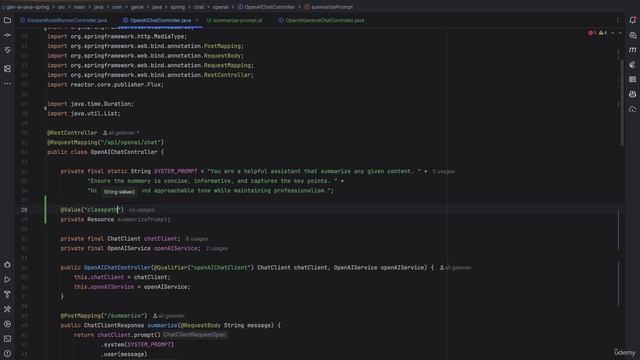Click the gen-ai-java-spring breadcrumb
Image resolution: width=640 pixels, height=360 pixels.
tap(25, 7)
